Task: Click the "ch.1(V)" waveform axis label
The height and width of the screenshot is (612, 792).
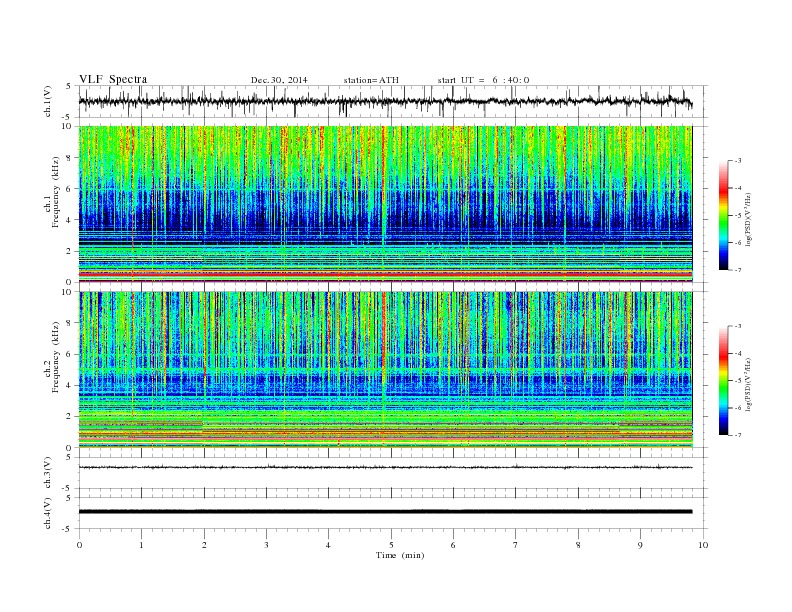Action: pos(48,101)
